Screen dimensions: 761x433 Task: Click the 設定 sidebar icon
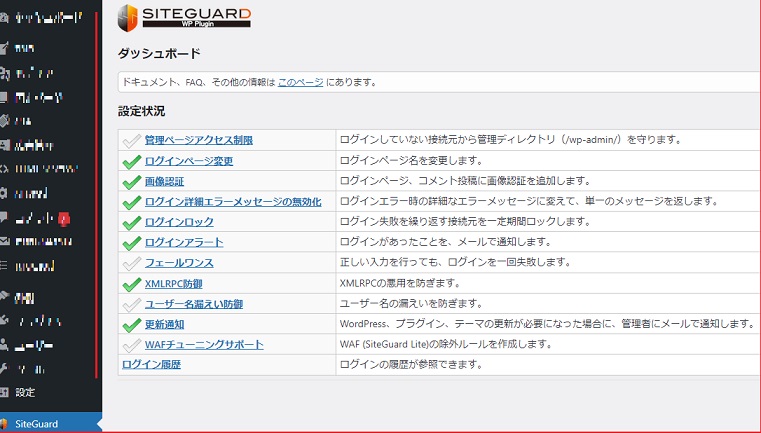(4, 392)
